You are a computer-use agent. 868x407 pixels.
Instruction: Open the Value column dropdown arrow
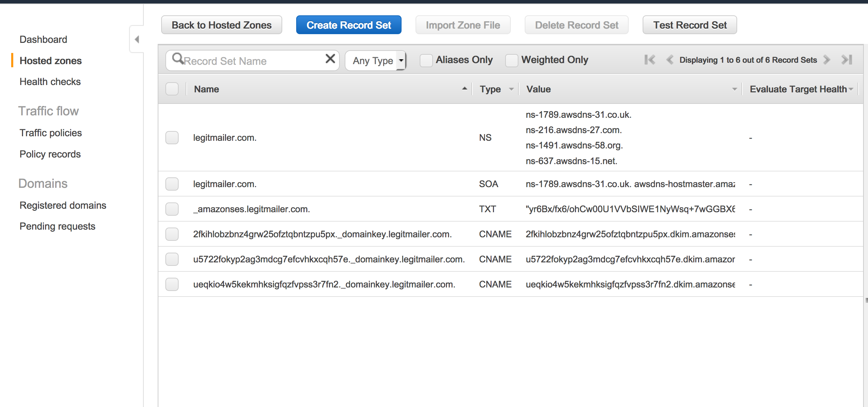click(734, 89)
